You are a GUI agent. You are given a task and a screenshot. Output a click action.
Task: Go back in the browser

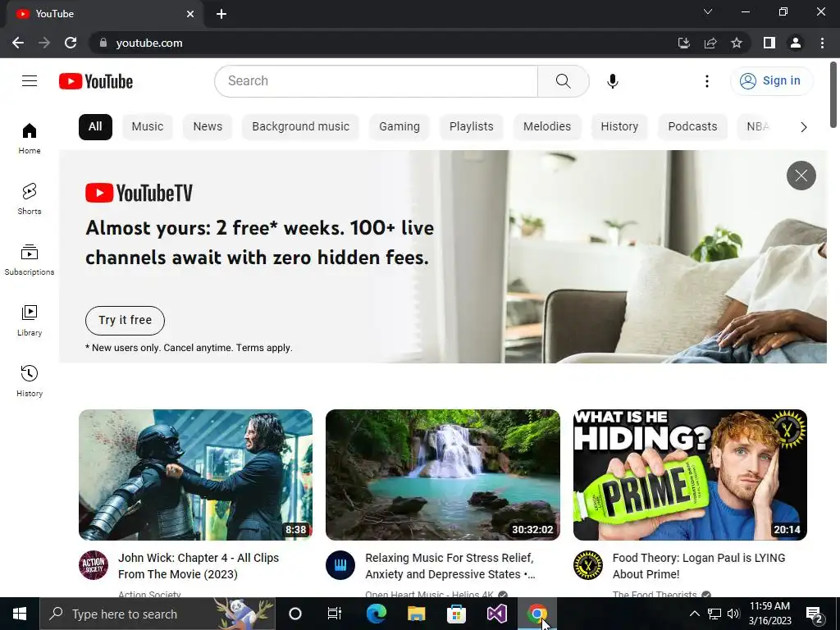pyautogui.click(x=18, y=43)
